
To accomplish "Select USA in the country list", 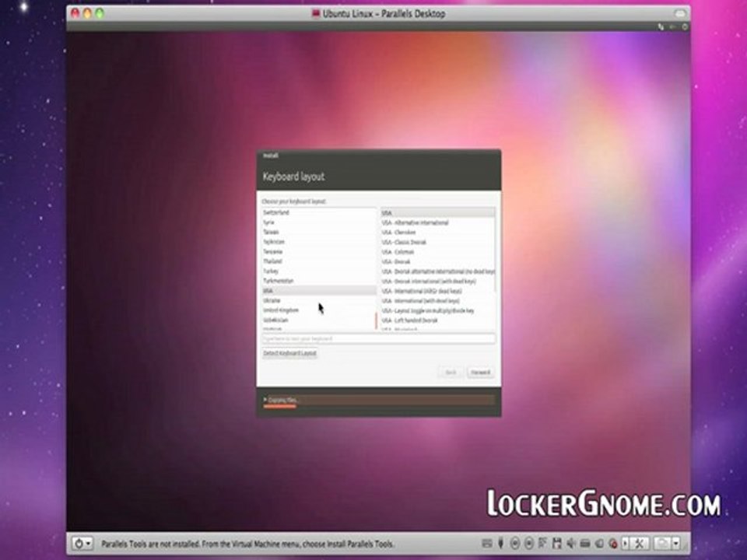I will pyautogui.click(x=319, y=290).
